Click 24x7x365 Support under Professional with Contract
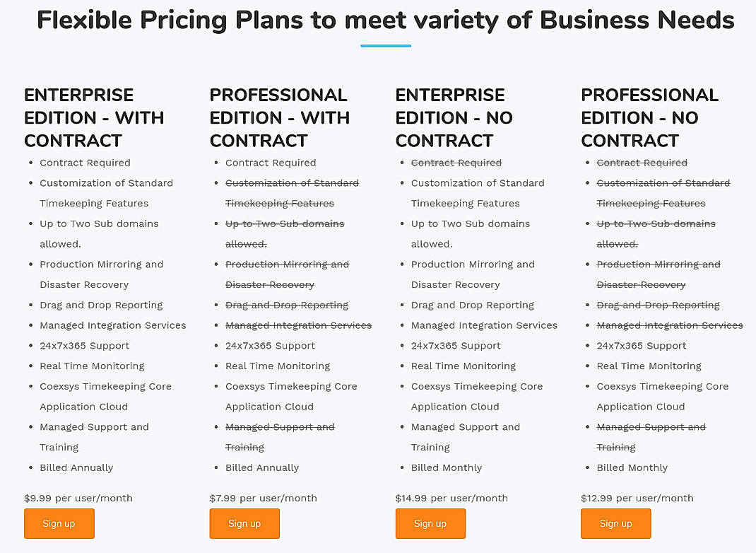The image size is (756, 553). tap(271, 345)
